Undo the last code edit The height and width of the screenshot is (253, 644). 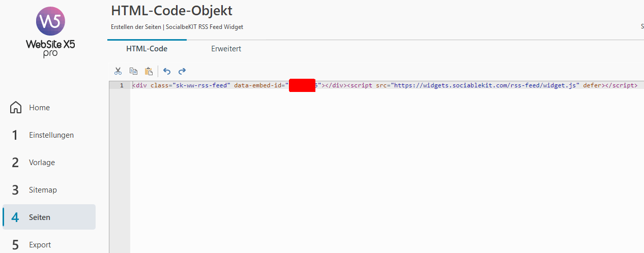167,71
